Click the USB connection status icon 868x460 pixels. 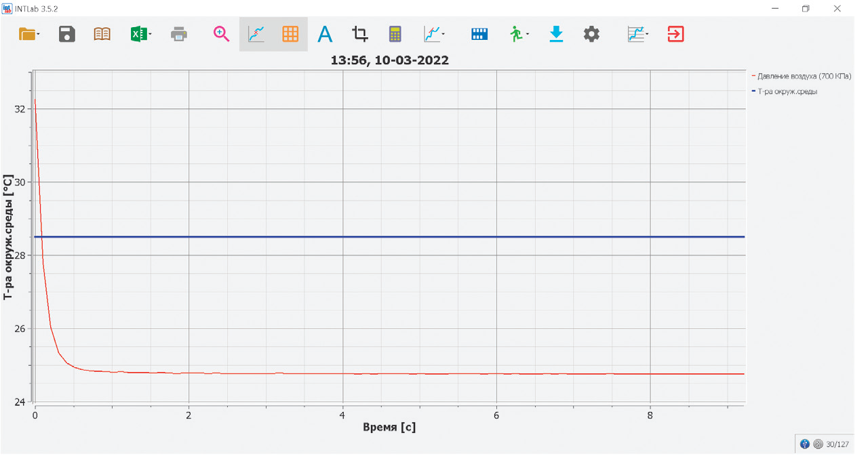(805, 444)
